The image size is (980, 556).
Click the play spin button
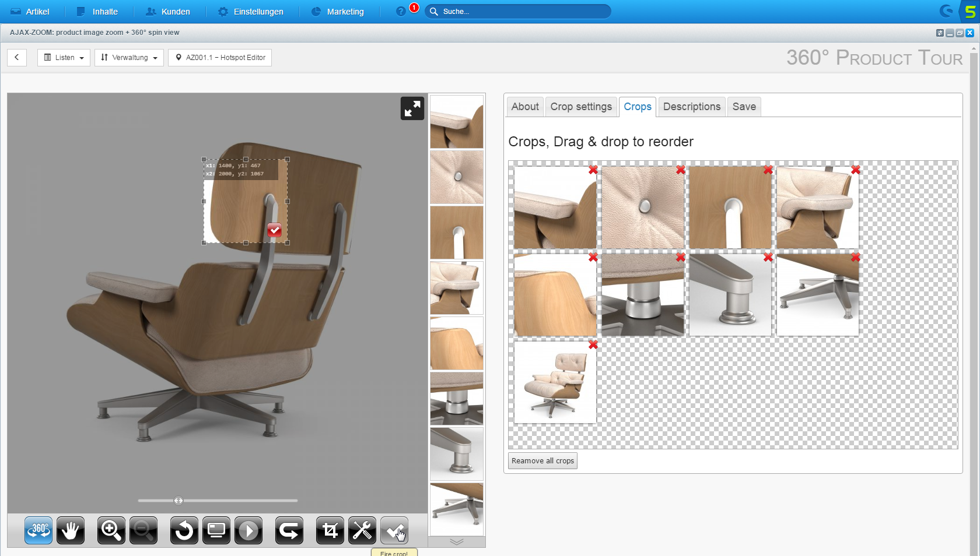tap(249, 530)
